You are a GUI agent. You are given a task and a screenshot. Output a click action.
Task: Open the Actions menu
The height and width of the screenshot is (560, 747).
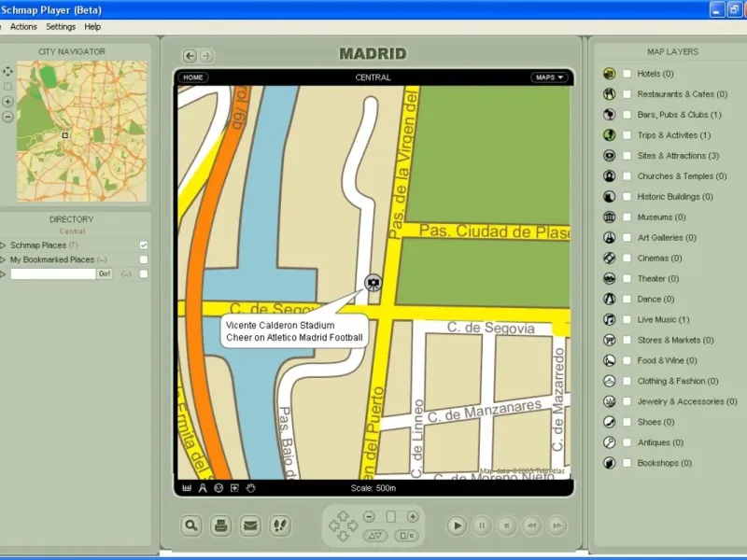[x=23, y=27]
